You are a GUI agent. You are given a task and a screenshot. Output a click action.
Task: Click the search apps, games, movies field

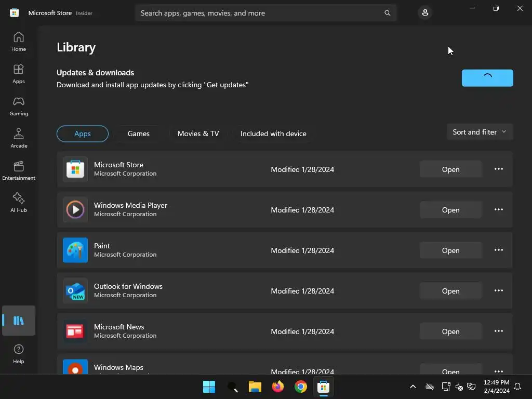[x=265, y=13]
